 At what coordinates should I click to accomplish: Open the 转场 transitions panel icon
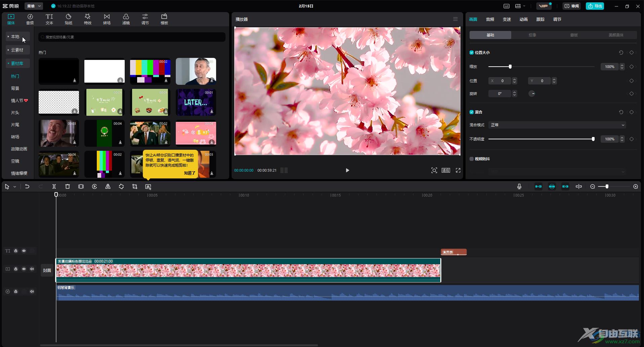click(x=107, y=19)
